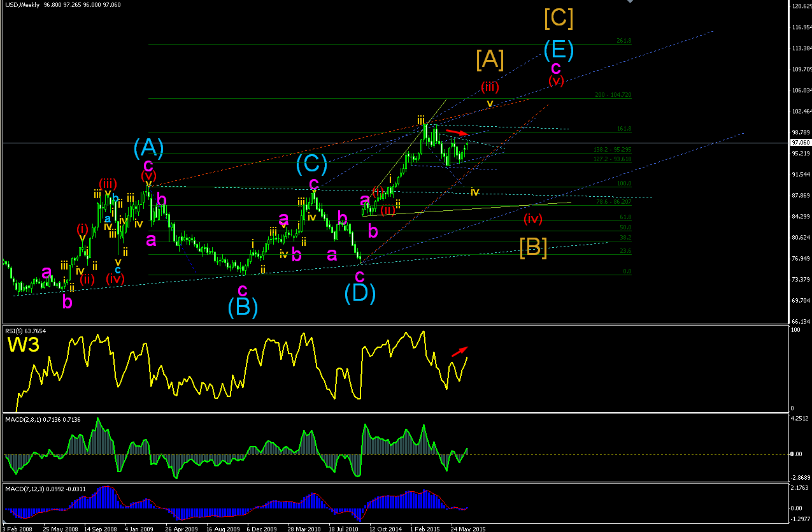
Task: Click the 14 Sep 2008 date label
Action: pos(100,529)
